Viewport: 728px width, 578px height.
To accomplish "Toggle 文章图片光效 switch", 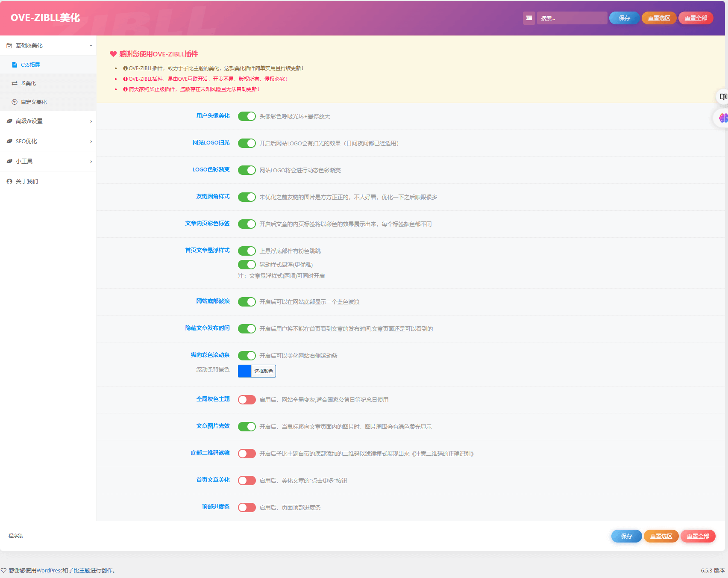I will coord(247,427).
